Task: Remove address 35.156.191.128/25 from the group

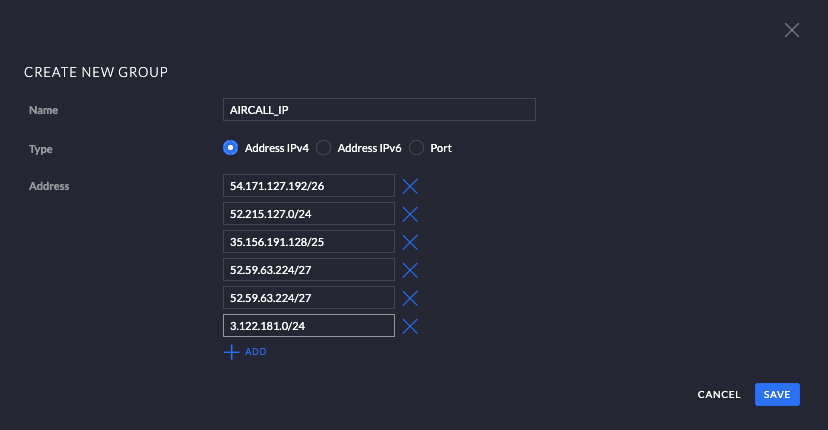Action: (409, 242)
